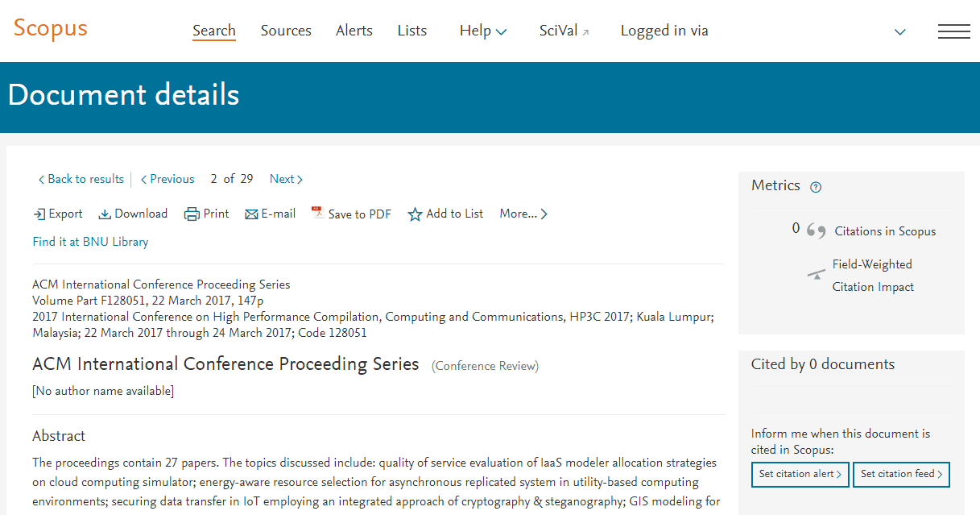This screenshot has height=515, width=980.
Task: Select the 'Cited by 0 documents' heading
Action: point(823,364)
